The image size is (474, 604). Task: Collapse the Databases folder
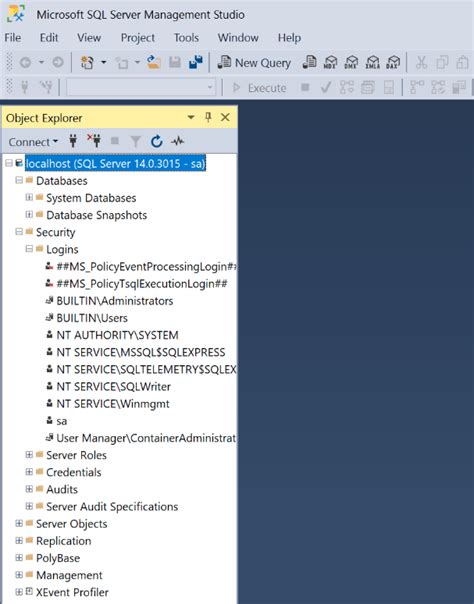coord(19,180)
